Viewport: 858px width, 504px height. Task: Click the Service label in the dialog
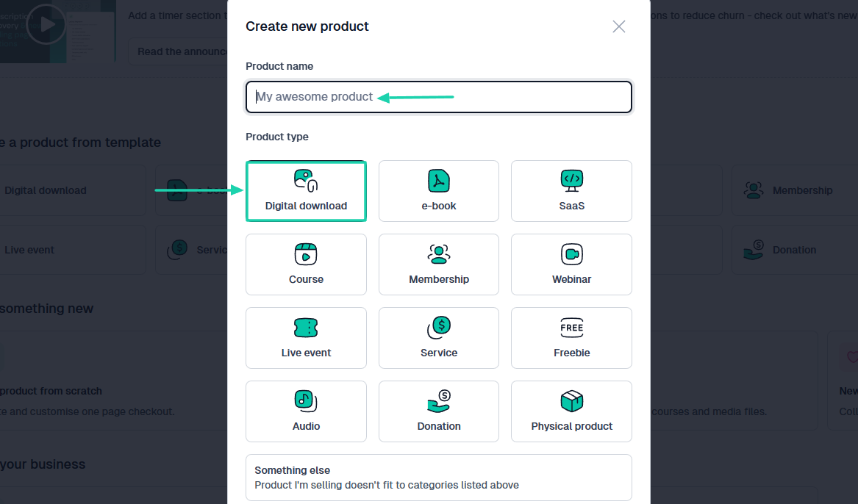pos(439,353)
